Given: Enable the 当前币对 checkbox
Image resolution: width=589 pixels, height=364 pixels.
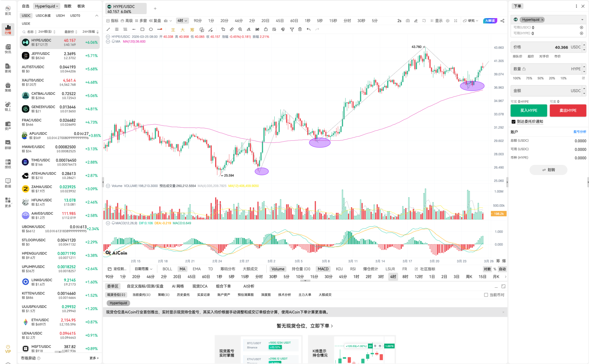Looking at the screenshot, I should click(x=486, y=295).
